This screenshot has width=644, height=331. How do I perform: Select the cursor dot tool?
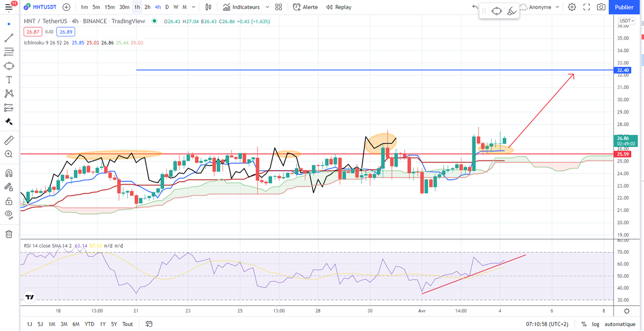point(9,25)
